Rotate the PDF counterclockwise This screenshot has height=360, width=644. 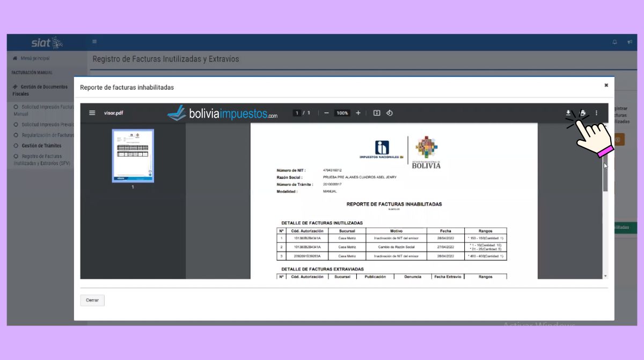[390, 113]
